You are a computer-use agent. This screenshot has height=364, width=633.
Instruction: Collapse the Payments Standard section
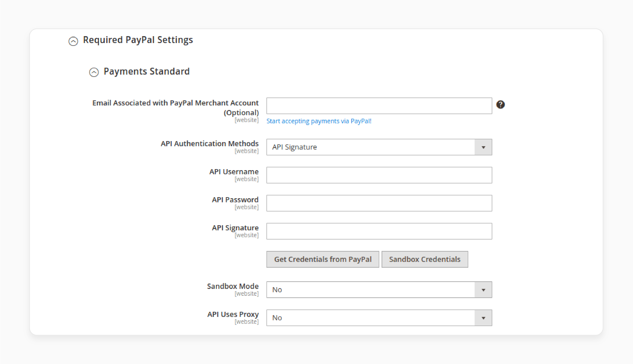coord(94,72)
